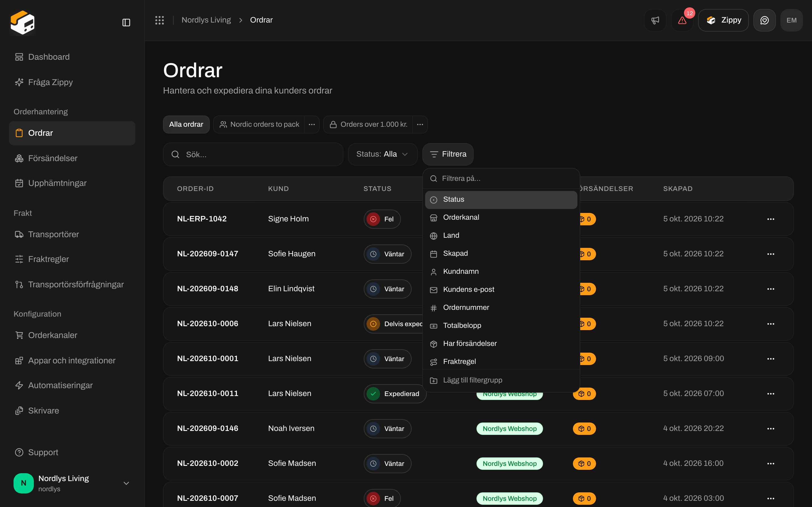Open row actions for order NL-ERP-1042
The height and width of the screenshot is (507, 812).
[771, 219]
